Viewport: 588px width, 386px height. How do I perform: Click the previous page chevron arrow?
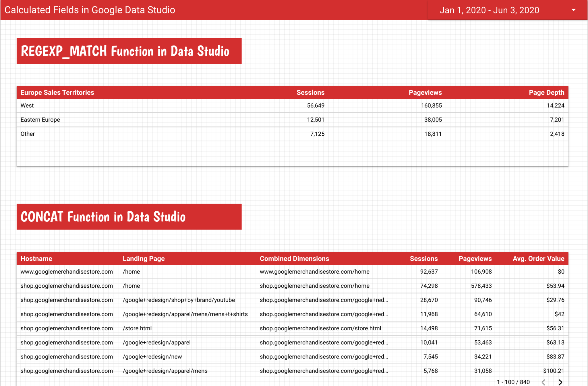pos(543,382)
